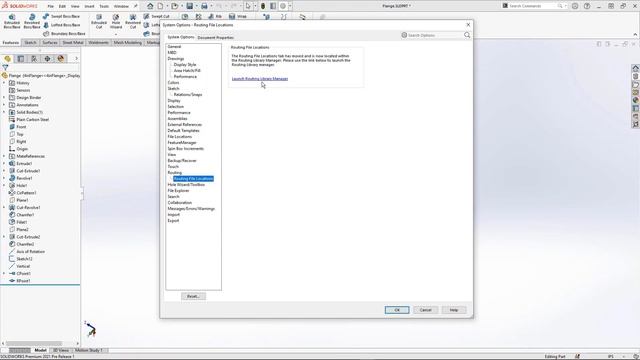640x360 pixels.
Task: Click the Options gear icon in the top toolbar
Action: tap(282, 6)
